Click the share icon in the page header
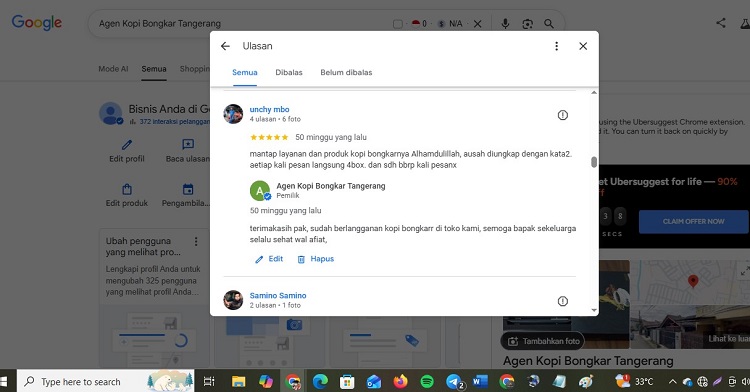750x392 pixels. (721, 23)
